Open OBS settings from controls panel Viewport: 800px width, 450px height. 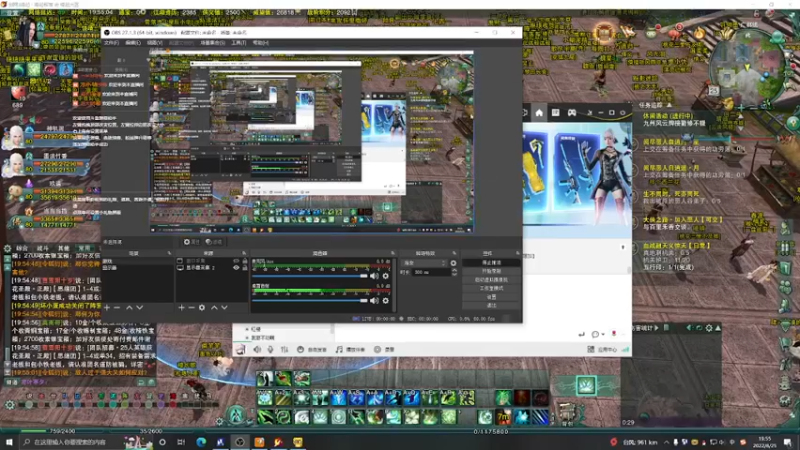[491, 297]
